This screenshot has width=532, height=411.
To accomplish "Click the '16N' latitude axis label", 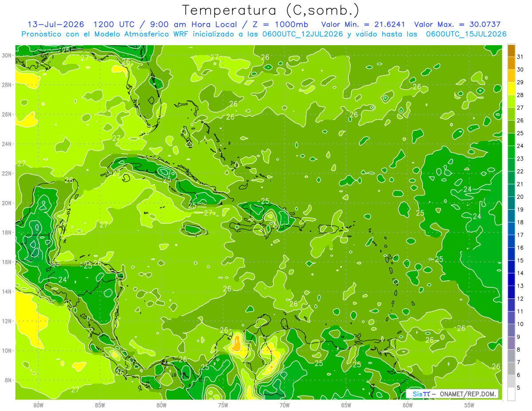I will [x=7, y=262].
